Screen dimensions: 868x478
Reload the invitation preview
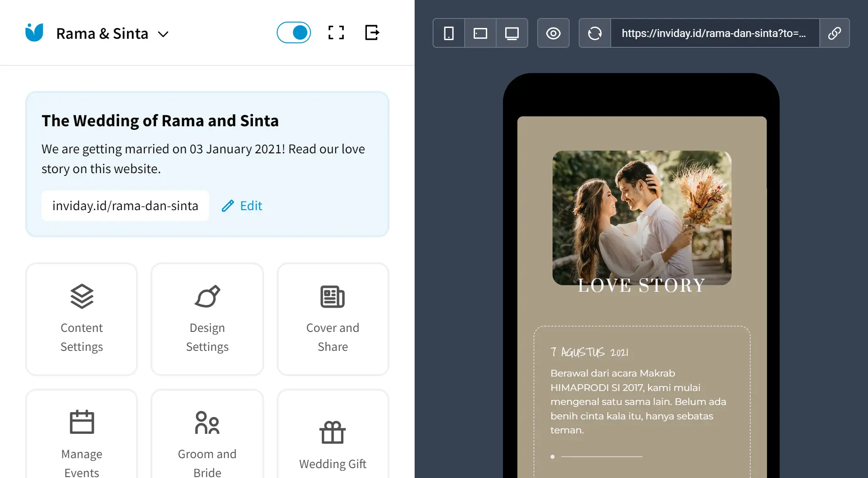pyautogui.click(x=595, y=33)
